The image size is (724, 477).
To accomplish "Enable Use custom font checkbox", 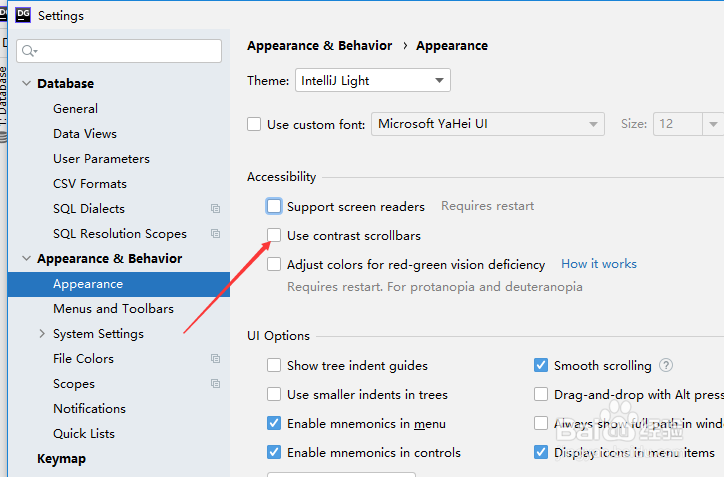I will [254, 124].
